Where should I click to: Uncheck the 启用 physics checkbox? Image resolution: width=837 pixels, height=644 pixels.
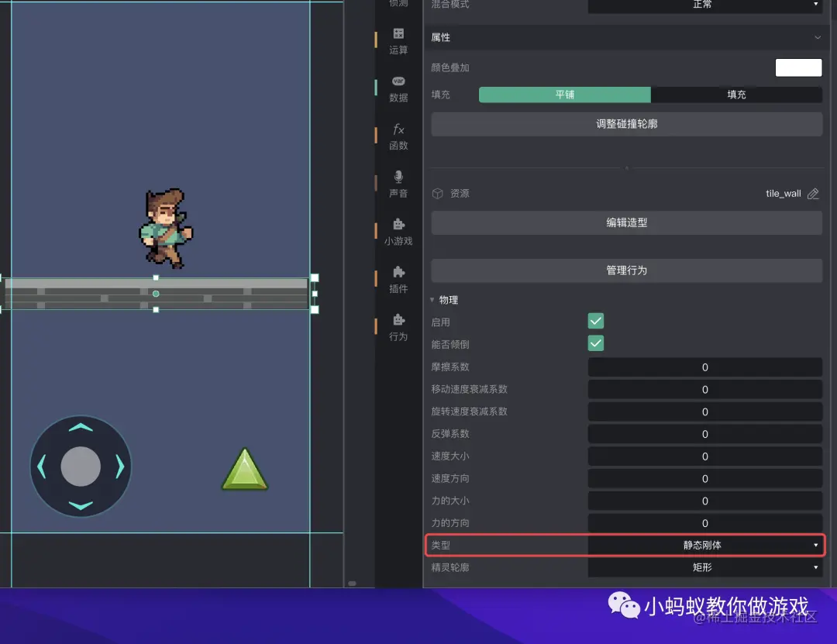click(x=595, y=321)
